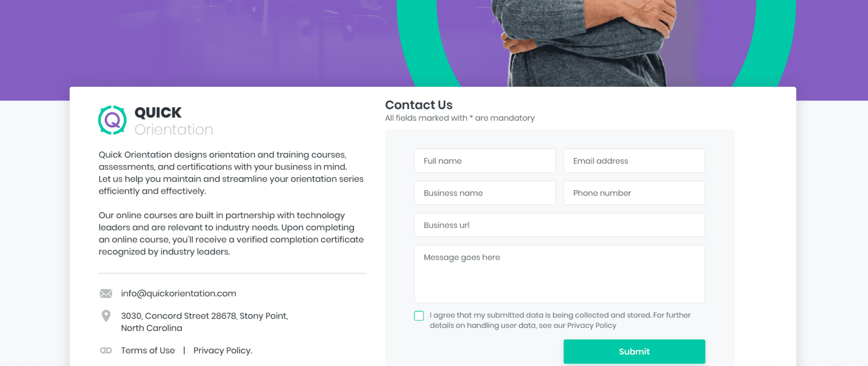Tick the data collection consent checkbox
The width and height of the screenshot is (868, 366).
419,316
